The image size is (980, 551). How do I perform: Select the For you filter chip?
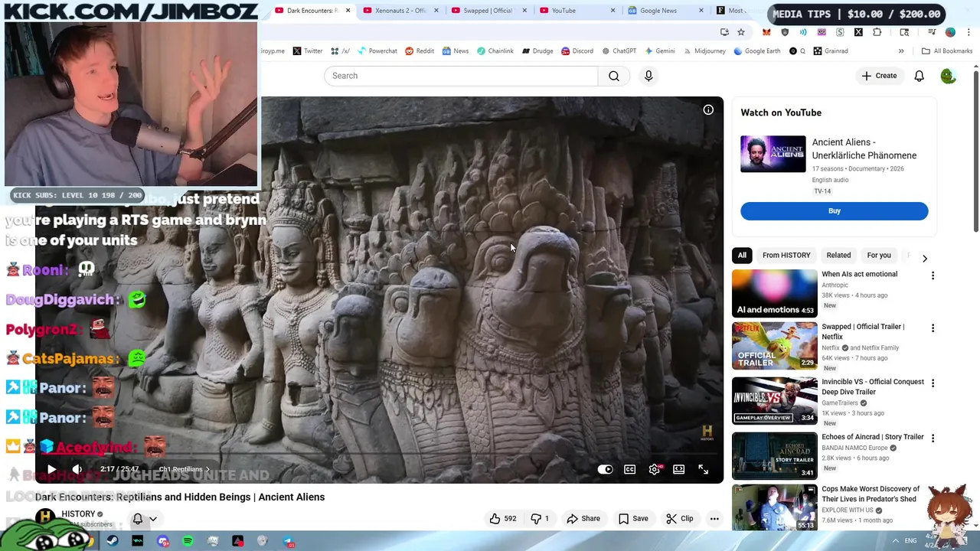(x=879, y=256)
